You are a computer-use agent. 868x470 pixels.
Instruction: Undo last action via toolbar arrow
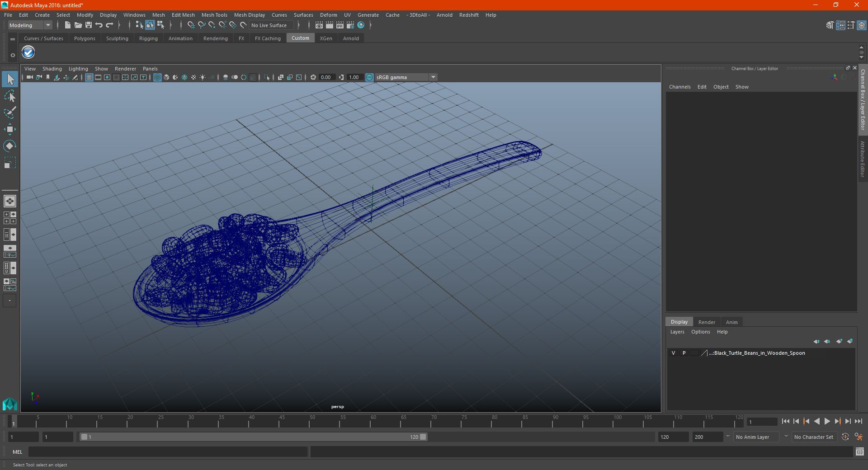coord(99,25)
